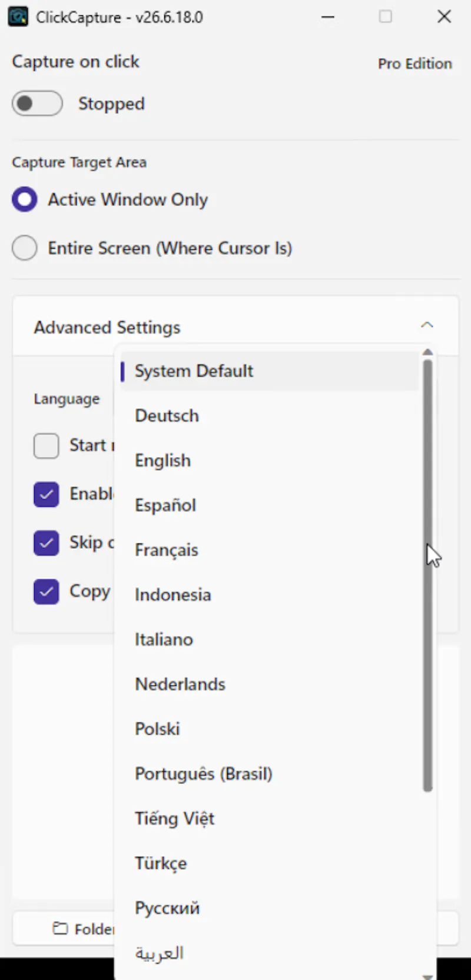This screenshot has width=471, height=980.
Task: Minimize the ClickCapture window
Action: coord(328,16)
